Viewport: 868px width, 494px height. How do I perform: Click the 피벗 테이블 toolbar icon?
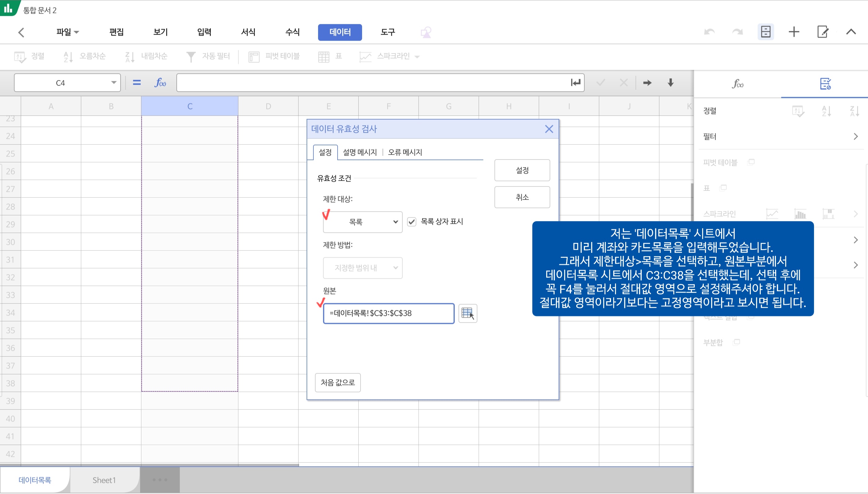254,56
